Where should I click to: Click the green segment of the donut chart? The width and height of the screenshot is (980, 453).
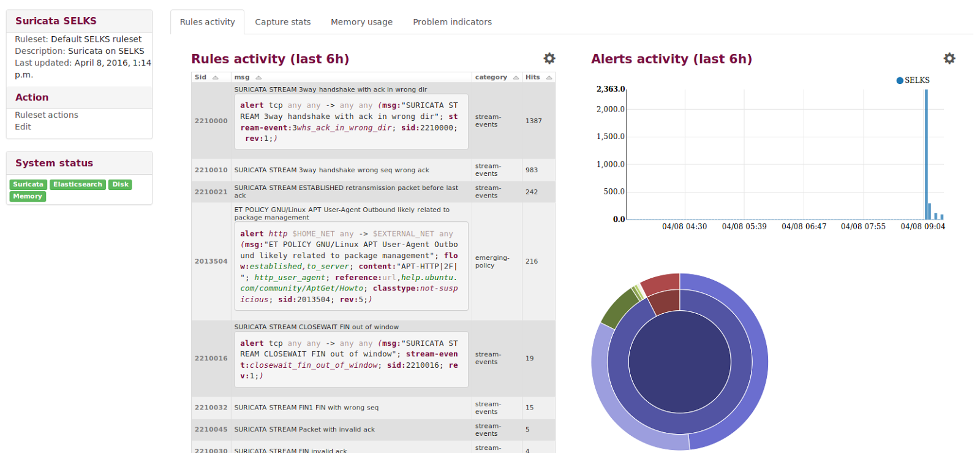[619, 307]
